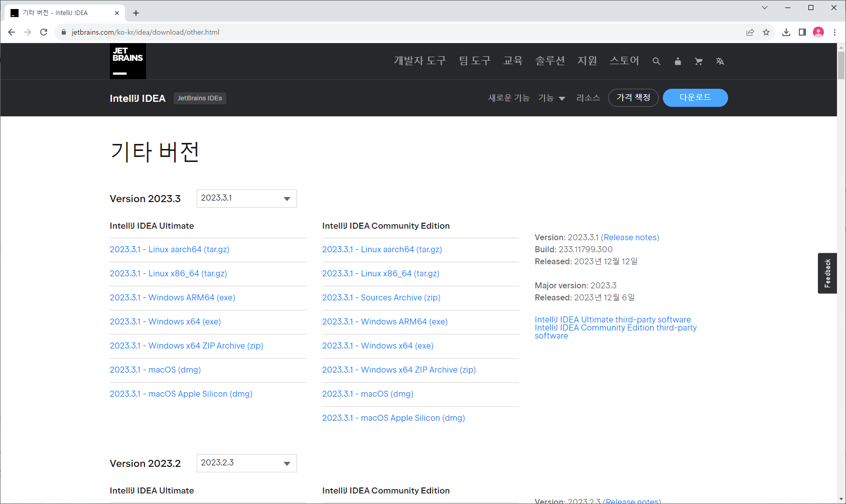Download Community Windows x64 ZIP Archive
Screen dimensions: 846x504
point(399,370)
